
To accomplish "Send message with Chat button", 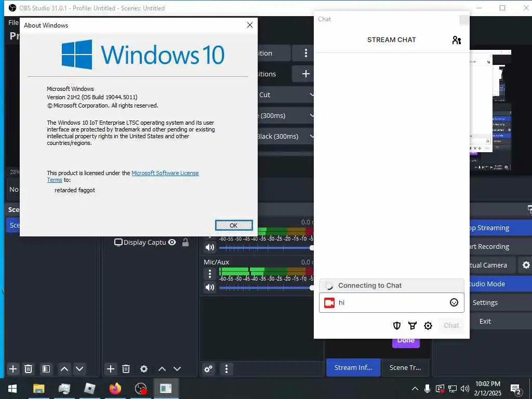I will pyautogui.click(x=451, y=326).
